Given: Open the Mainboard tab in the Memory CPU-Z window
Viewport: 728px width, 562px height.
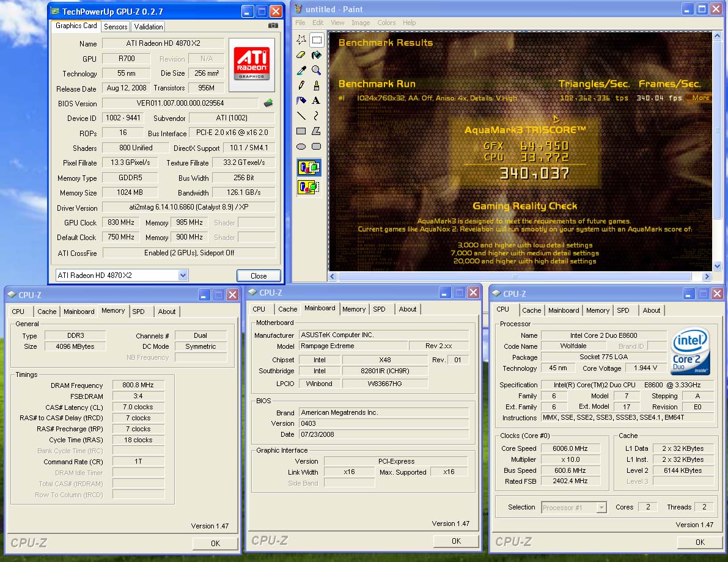Looking at the screenshot, I should point(79,312).
